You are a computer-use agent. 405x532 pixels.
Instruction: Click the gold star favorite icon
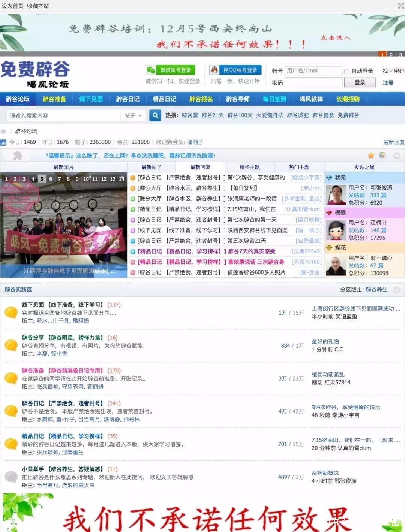[371, 155]
